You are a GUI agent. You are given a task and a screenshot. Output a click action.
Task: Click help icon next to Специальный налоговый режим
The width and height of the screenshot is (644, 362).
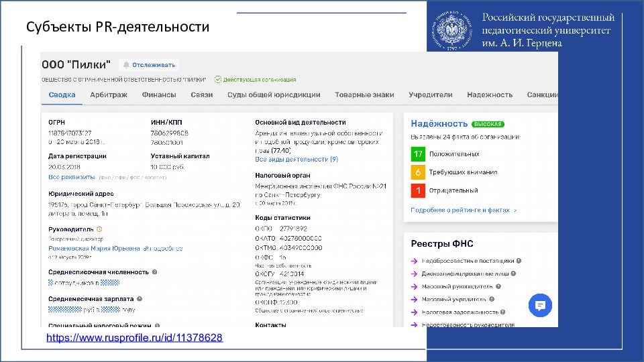click(x=157, y=326)
